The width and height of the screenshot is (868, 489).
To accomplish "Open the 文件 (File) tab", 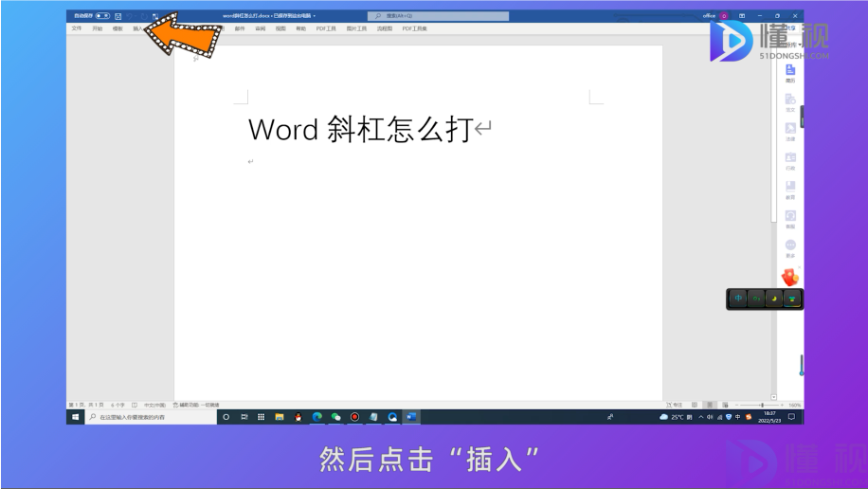I will click(x=77, y=28).
